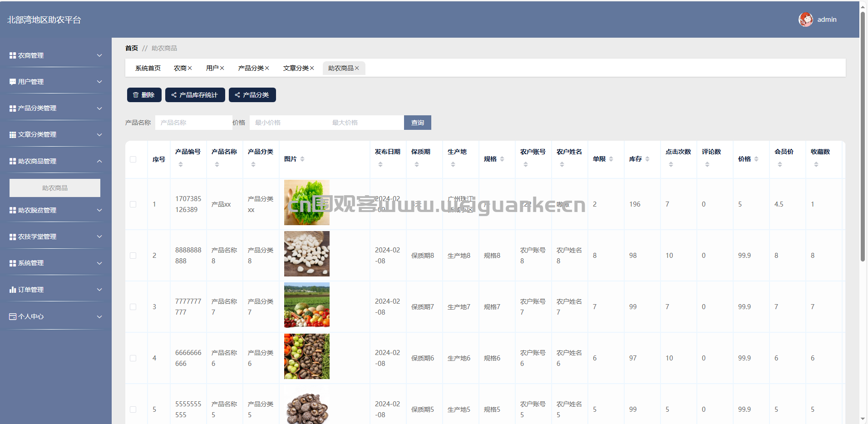The image size is (868, 424).
Task: Go to 首页 breadcrumb link
Action: (x=132, y=48)
